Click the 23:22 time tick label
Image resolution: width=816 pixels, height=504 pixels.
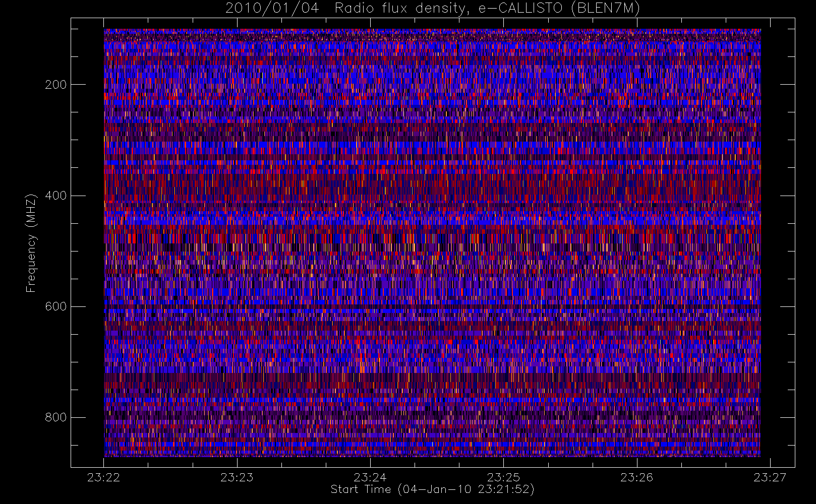[103, 477]
